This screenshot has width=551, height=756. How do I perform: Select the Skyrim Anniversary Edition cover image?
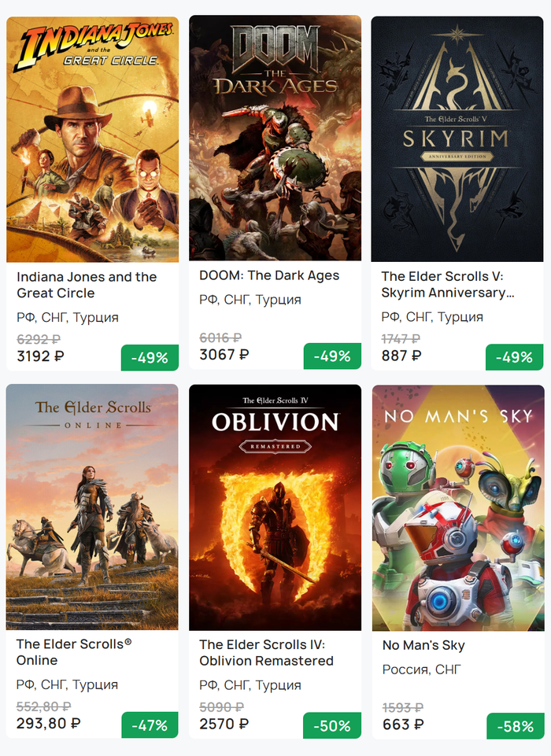click(457, 139)
